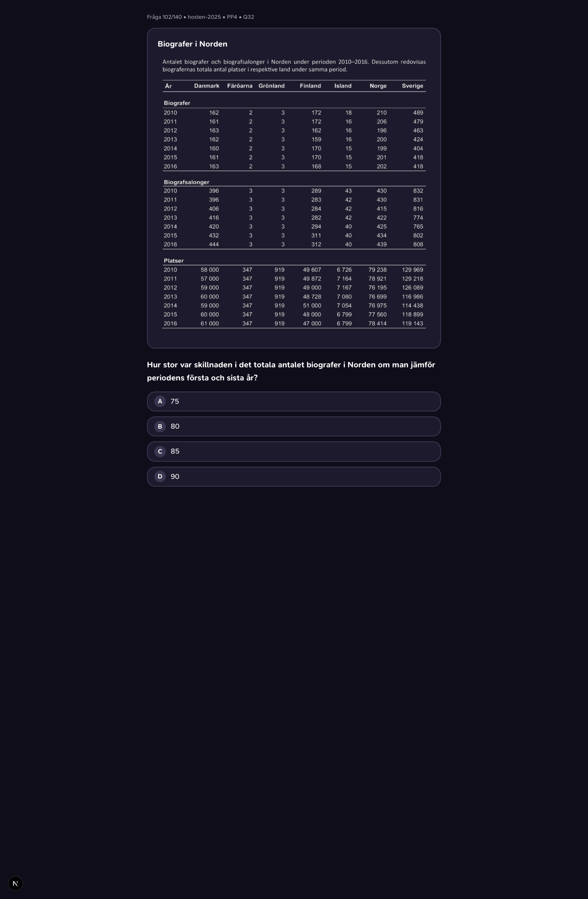The image size is (588, 899).
Task: Choose answer option C with value 85
Action: (x=294, y=452)
